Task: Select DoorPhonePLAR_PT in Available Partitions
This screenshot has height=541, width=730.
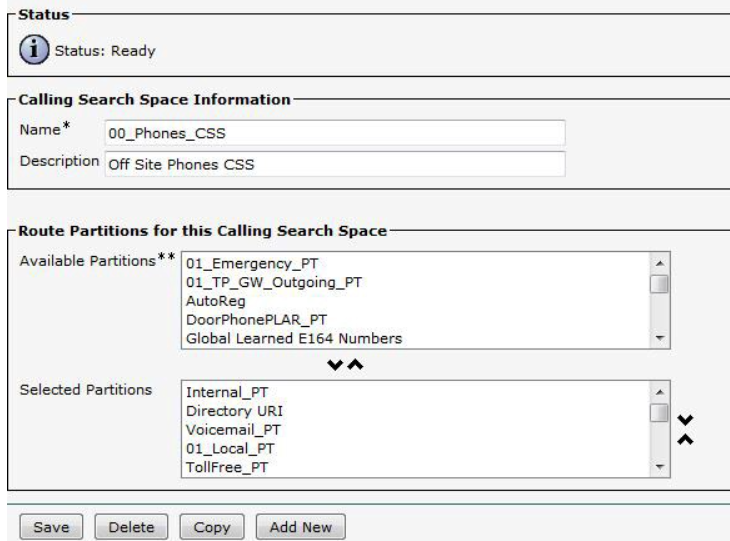Action: pyautogui.click(x=417, y=319)
